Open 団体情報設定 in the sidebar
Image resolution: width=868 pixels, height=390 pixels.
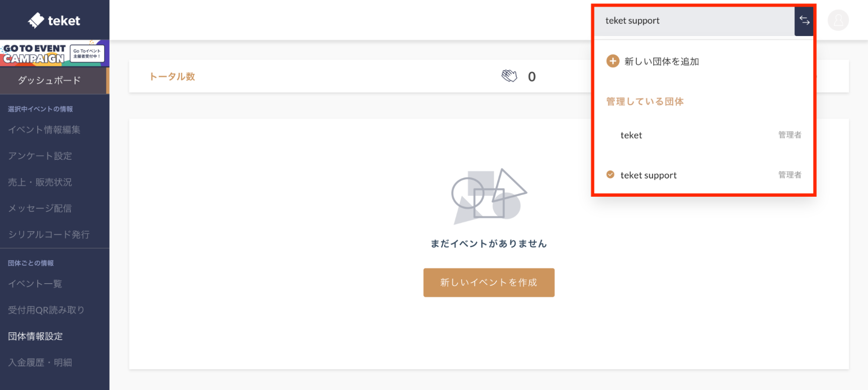point(36,336)
